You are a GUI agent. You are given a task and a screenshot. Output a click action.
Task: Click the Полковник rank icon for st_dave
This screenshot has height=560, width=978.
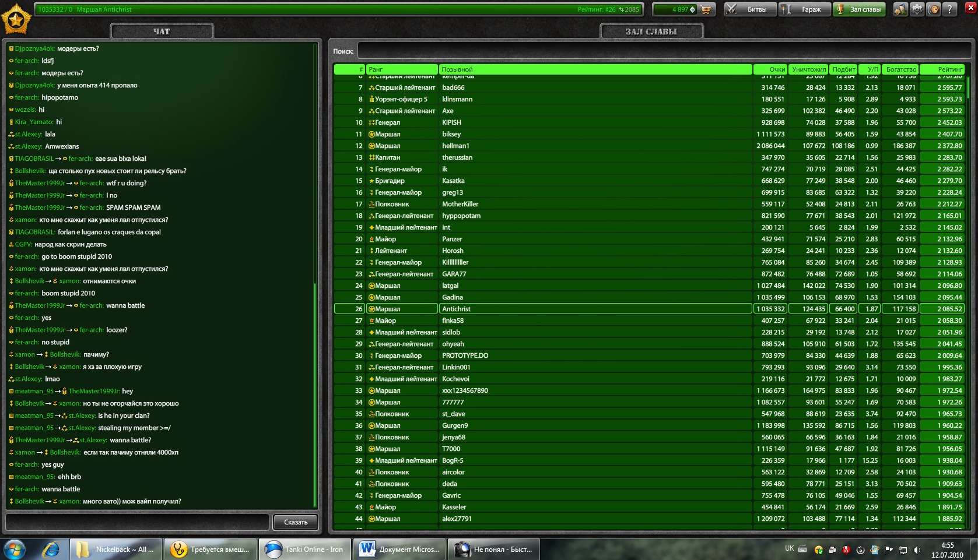pos(371,414)
